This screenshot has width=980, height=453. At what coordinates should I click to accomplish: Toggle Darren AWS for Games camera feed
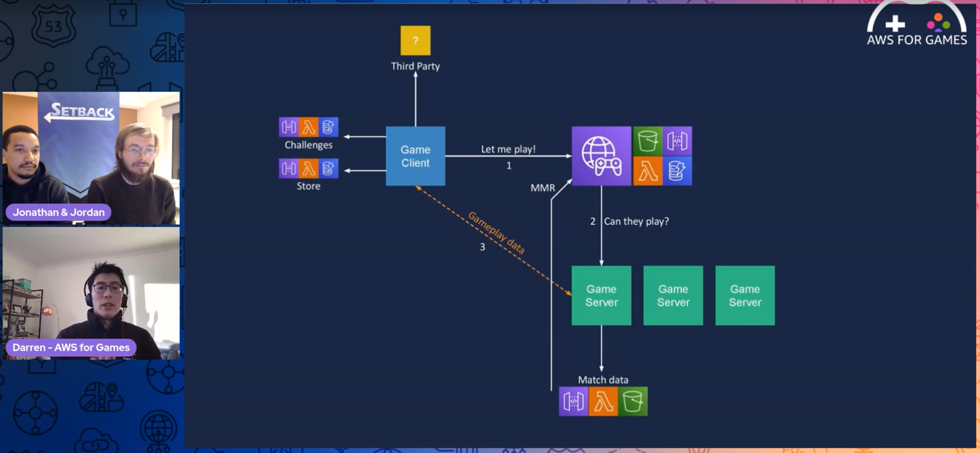[91, 294]
